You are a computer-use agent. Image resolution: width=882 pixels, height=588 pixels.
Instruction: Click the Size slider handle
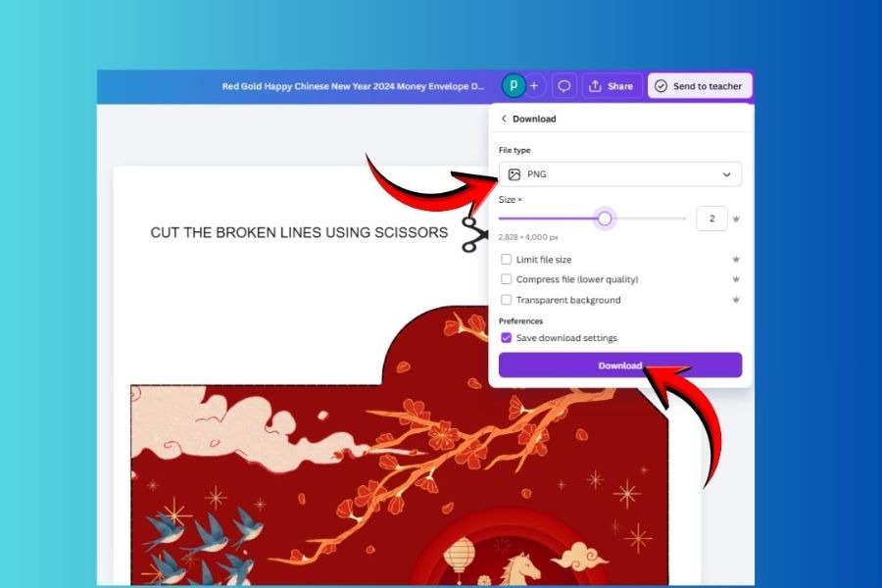(x=605, y=219)
